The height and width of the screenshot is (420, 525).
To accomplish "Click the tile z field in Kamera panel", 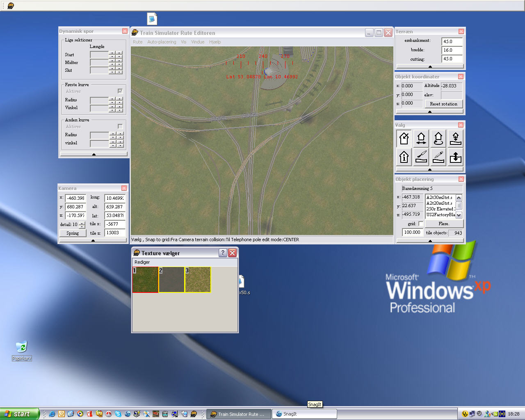I will click(x=115, y=233).
